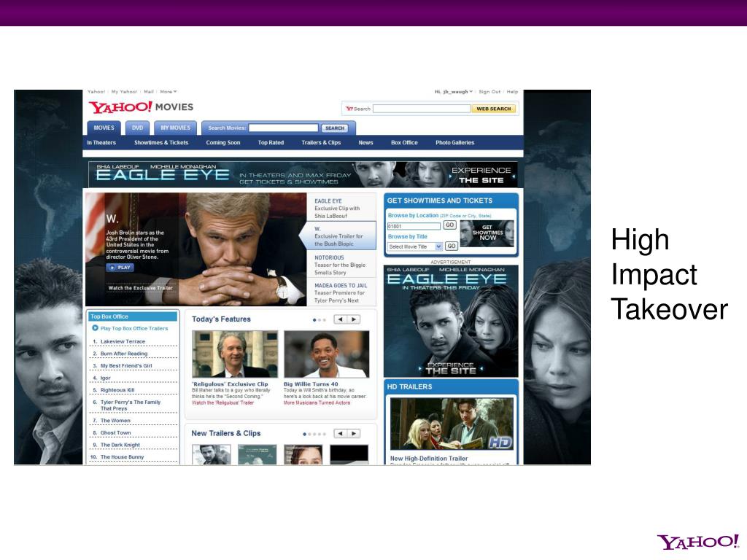Image resolution: width=747 pixels, height=560 pixels.
Task: Click previous arrow in New Trailers & Clips
Action: point(340,433)
